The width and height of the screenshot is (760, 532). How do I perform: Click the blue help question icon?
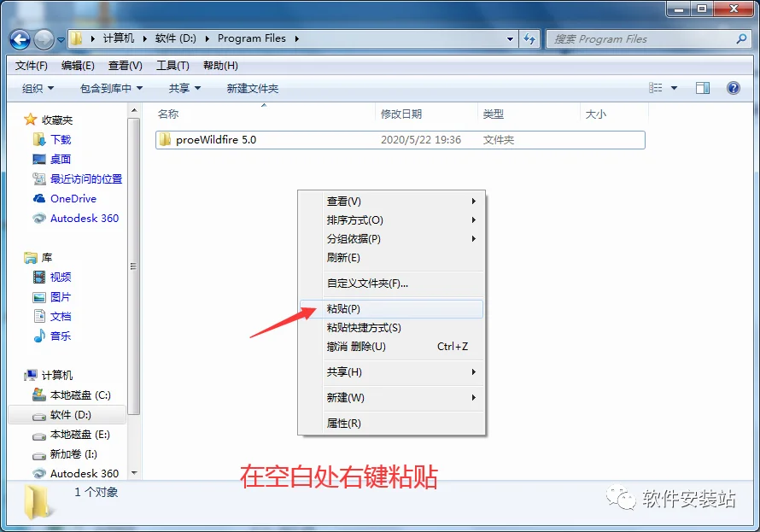point(734,88)
